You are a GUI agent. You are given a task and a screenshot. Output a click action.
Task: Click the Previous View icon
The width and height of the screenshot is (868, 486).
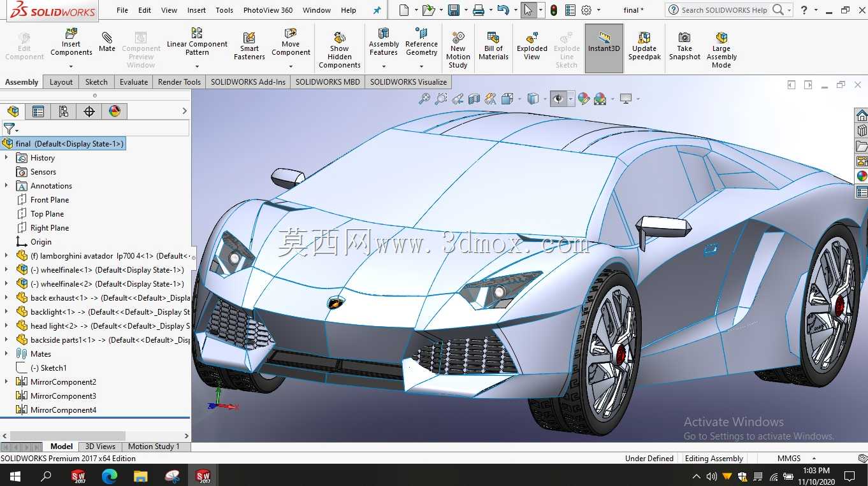[x=458, y=99]
